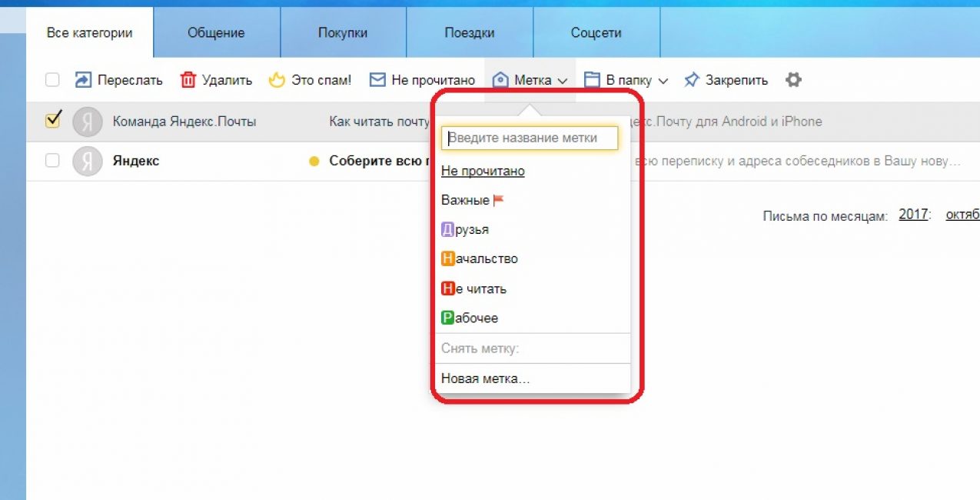Screen dimensions: 980x500
Task: Open email Как читать почту
Action: pyautogui.click(x=379, y=122)
